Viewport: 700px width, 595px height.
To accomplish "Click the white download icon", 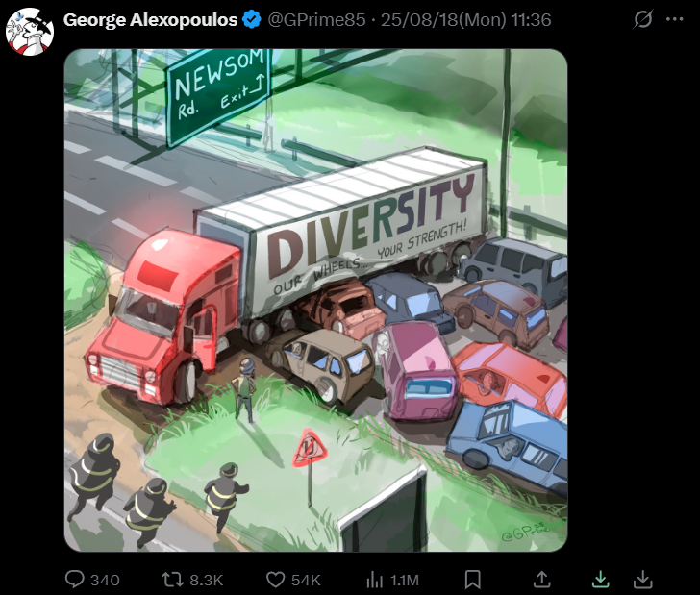I will click(643, 580).
